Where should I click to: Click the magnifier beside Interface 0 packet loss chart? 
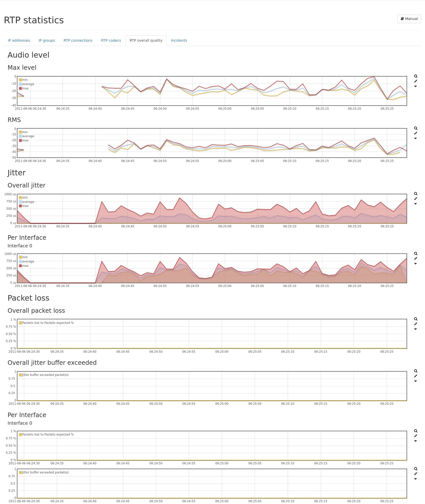click(x=416, y=431)
